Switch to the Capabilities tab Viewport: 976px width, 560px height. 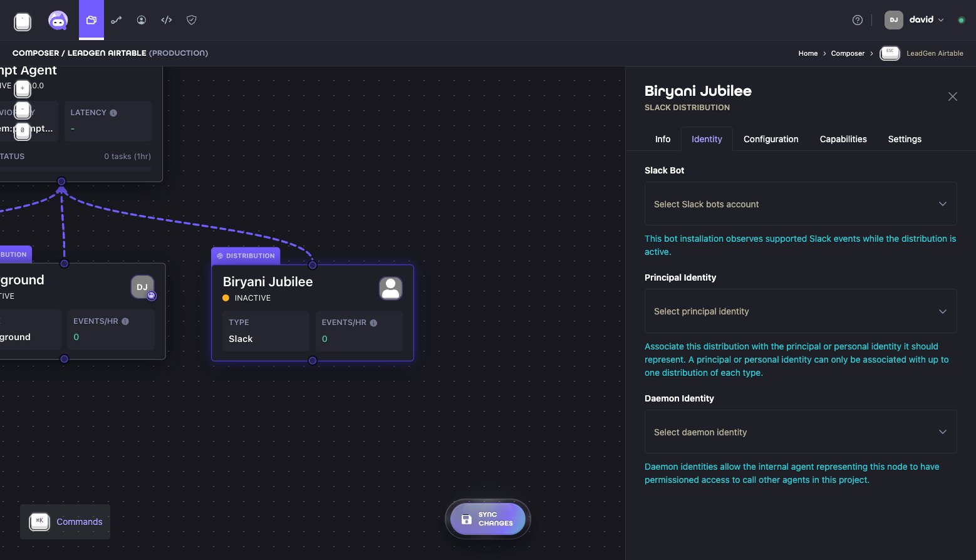tap(843, 139)
